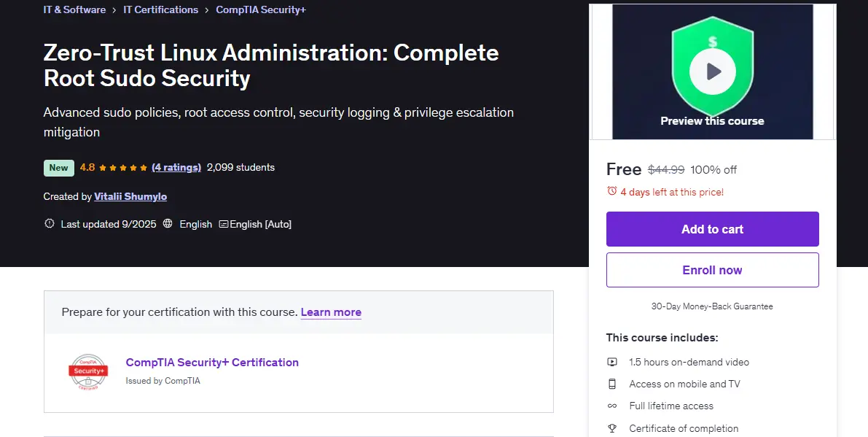This screenshot has height=437, width=868.
Task: Click the last updated alert icon
Action: point(50,224)
